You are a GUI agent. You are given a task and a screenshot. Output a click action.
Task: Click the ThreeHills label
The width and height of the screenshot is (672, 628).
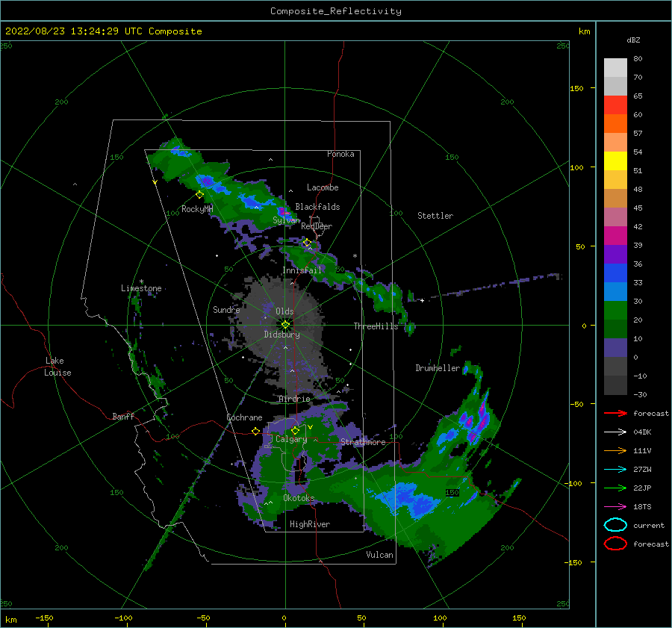[376, 326]
